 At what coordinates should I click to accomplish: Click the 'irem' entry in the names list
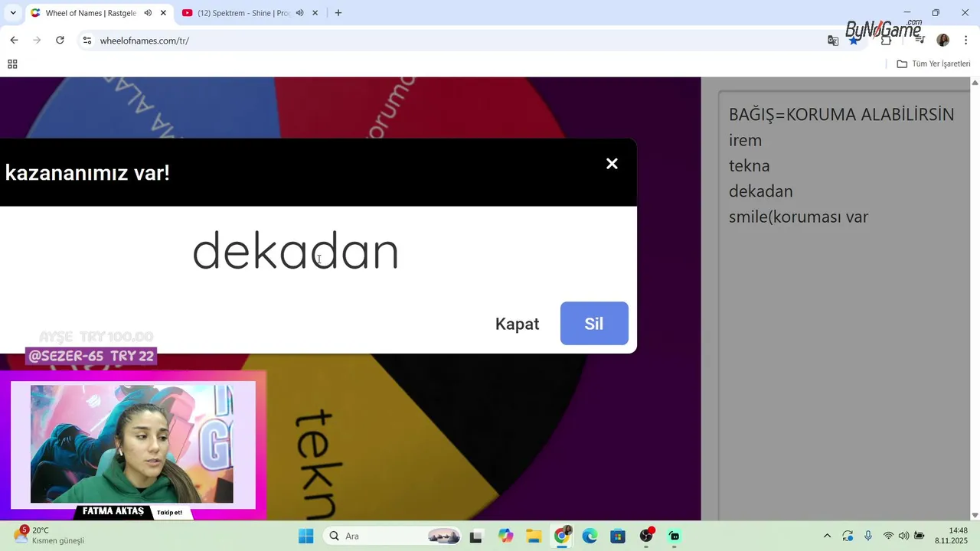point(745,140)
